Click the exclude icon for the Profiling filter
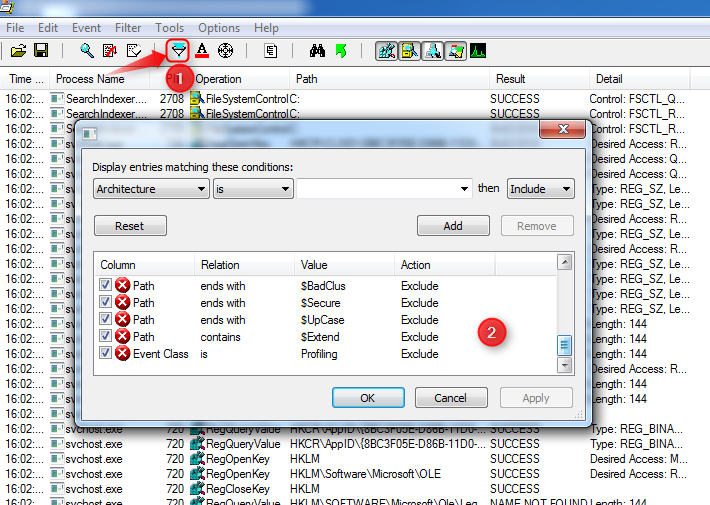 [122, 353]
